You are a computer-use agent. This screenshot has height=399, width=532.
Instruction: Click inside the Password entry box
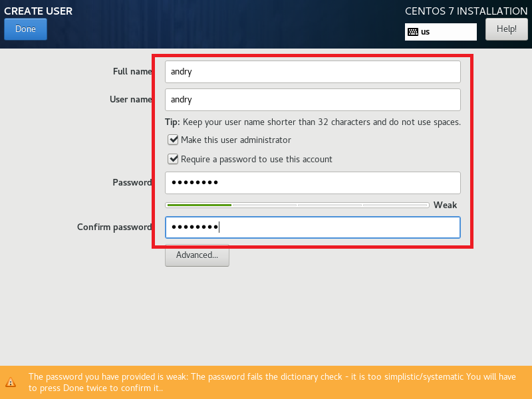click(313, 182)
